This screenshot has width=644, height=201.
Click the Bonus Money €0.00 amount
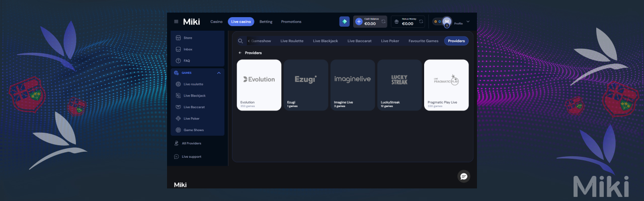pos(408,24)
